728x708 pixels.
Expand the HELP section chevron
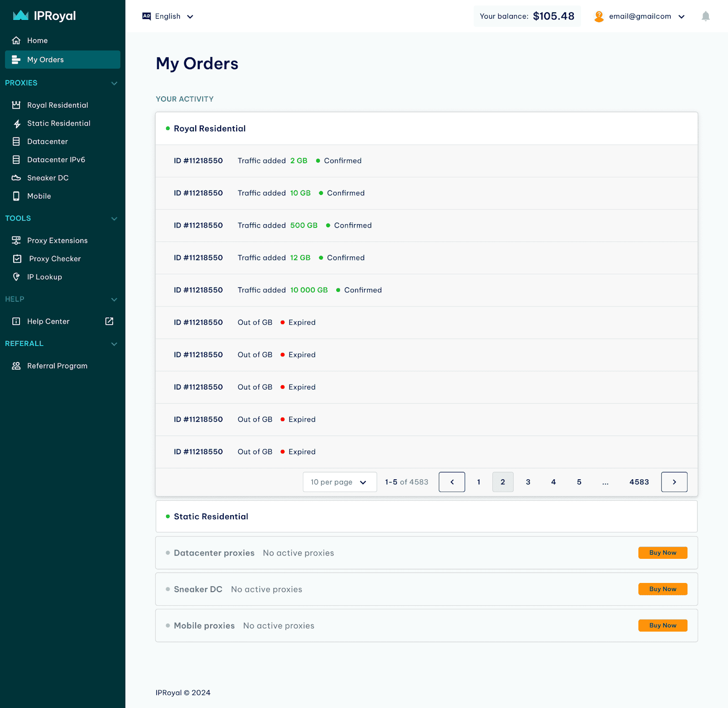point(114,300)
